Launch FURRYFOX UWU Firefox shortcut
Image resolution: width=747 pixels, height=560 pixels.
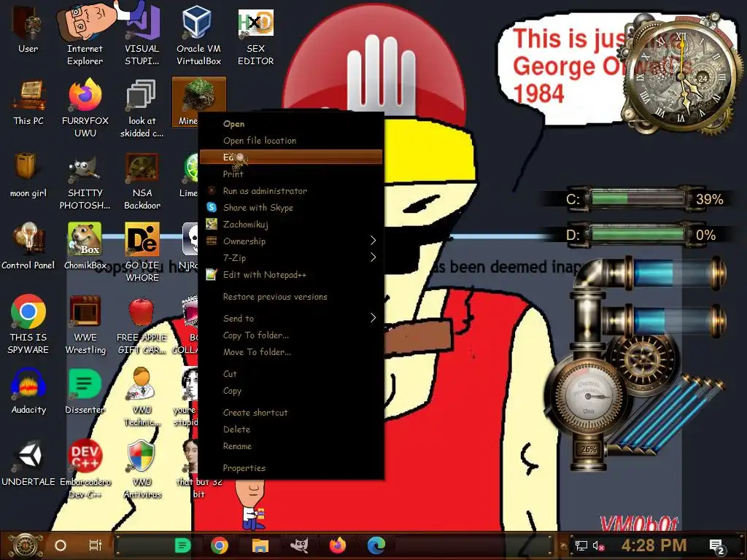[85, 107]
